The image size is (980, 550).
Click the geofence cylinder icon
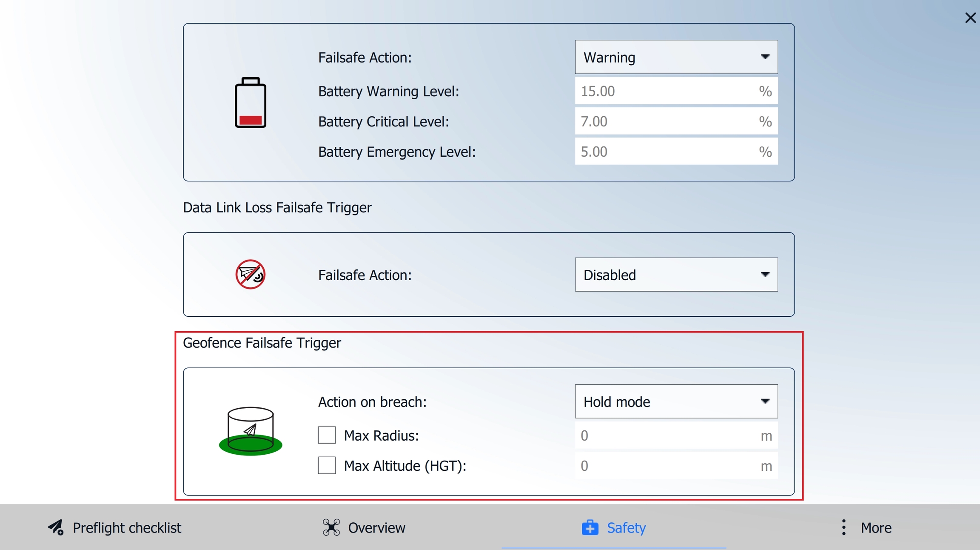click(251, 431)
